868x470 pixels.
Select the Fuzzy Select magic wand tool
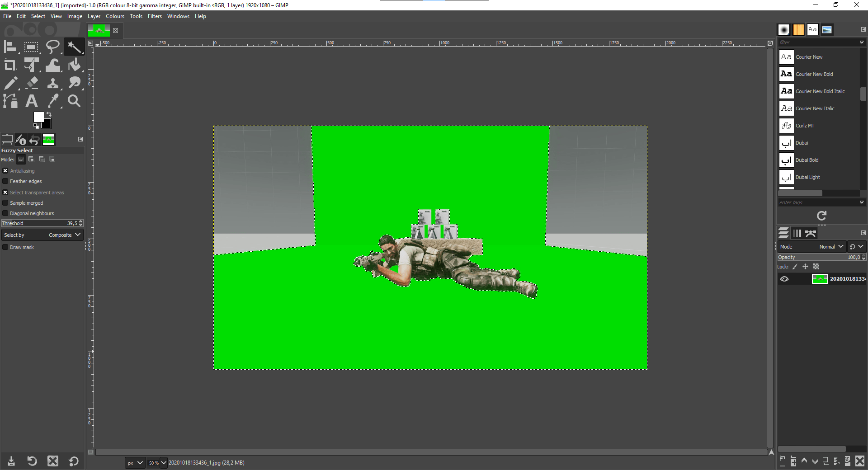tap(74, 47)
